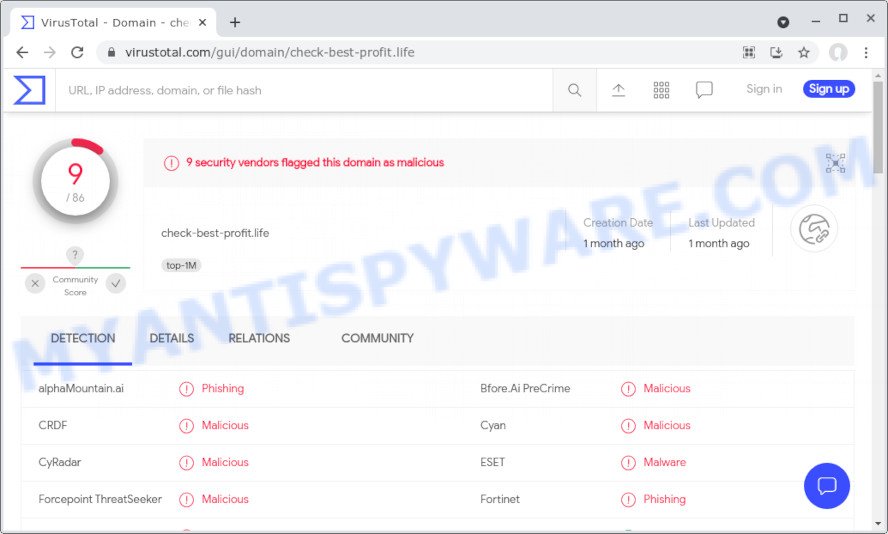888x534 pixels.
Task: Close the VirusTotal browser tab
Action: click(x=203, y=23)
